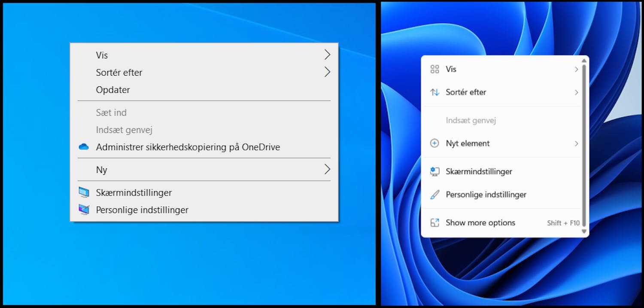644x308 pixels.
Task: Expand the Ny submenu arrow on left menu
Action: click(x=327, y=169)
